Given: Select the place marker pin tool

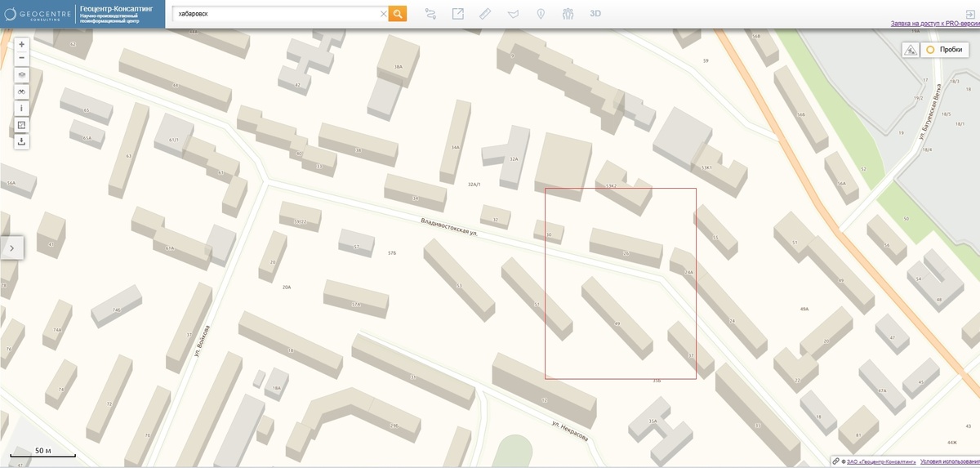Looking at the screenshot, I should [x=540, y=14].
